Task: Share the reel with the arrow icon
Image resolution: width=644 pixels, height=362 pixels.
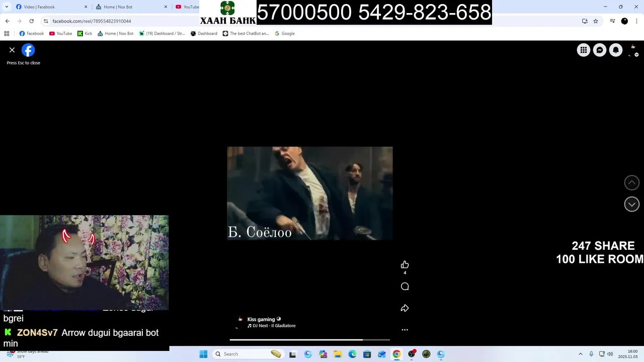Action: [x=405, y=308]
